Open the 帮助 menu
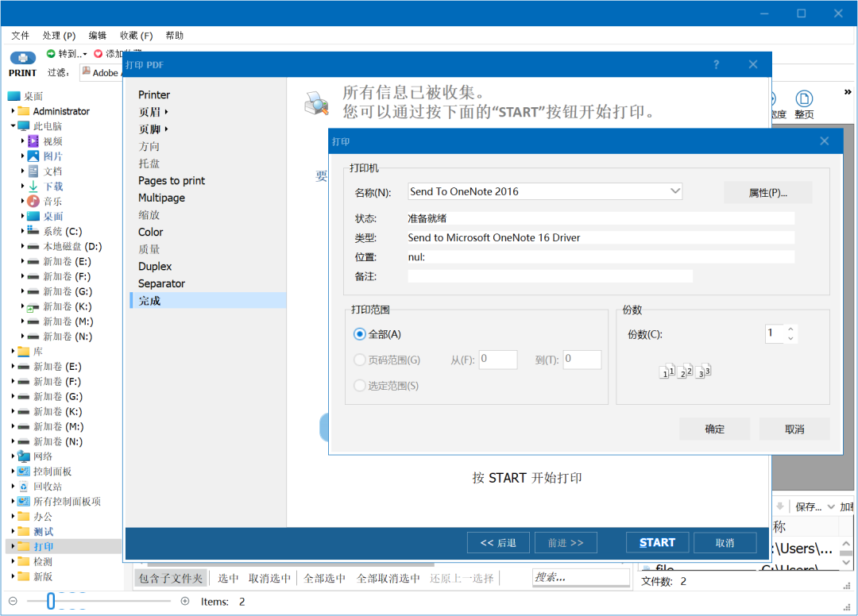The image size is (858, 616). 175,36
